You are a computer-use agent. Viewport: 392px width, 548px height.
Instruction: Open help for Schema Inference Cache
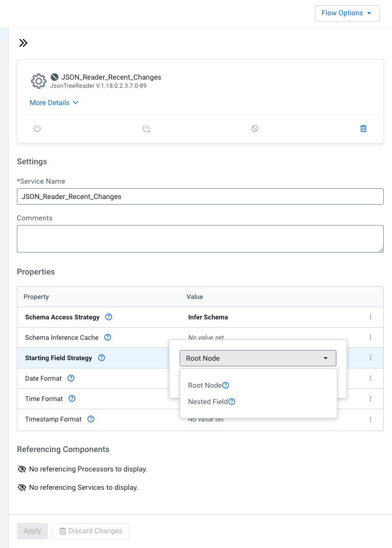(x=107, y=337)
